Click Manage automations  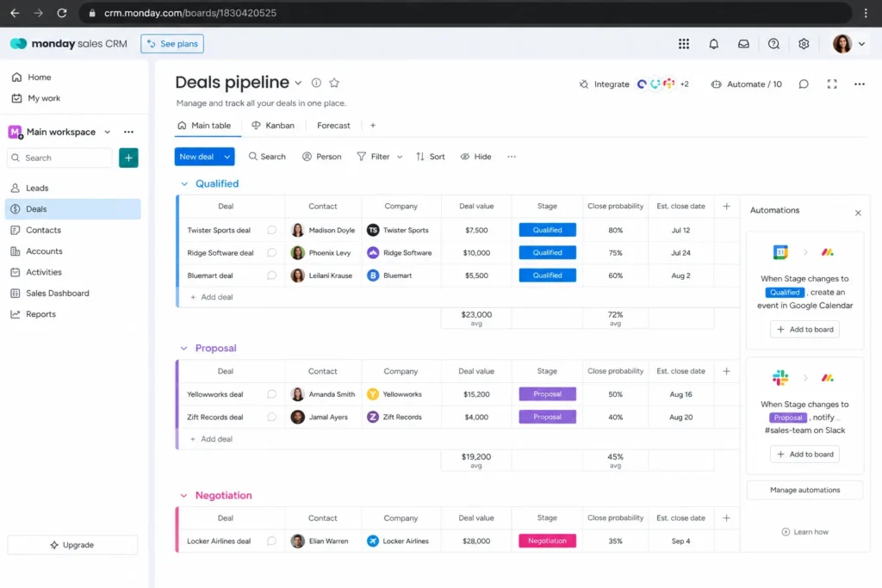tap(804, 490)
